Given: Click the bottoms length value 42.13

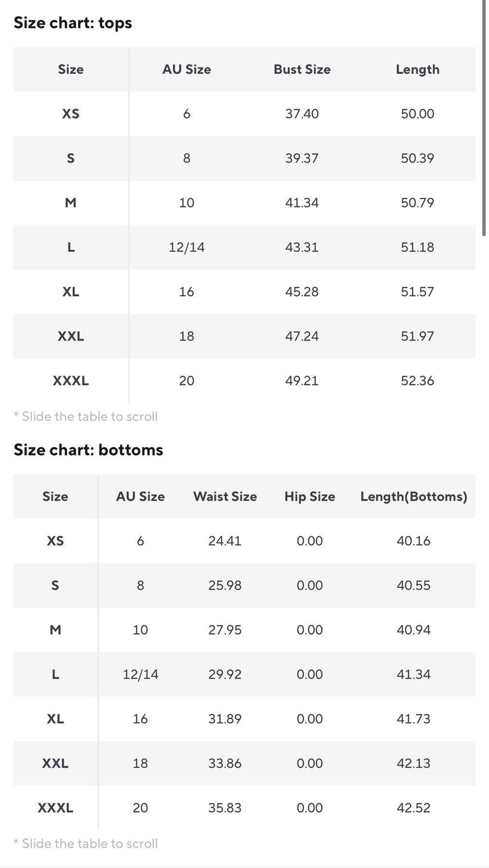Looking at the screenshot, I should pos(413,763).
